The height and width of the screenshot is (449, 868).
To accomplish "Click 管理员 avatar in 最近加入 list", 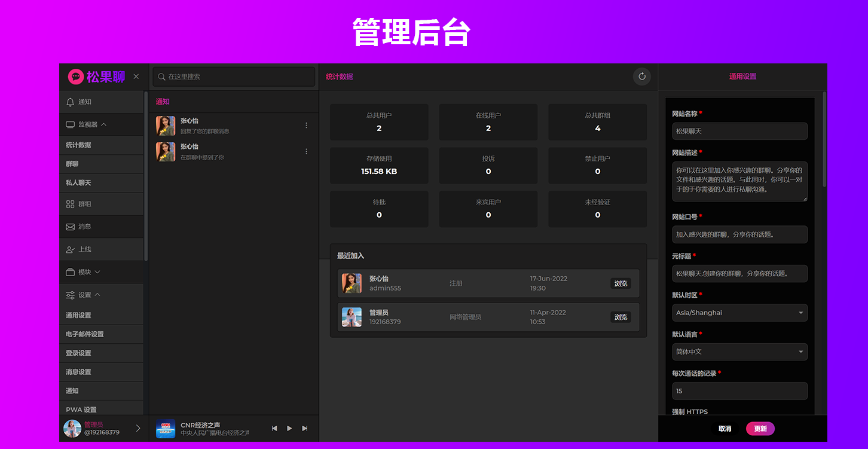I will click(x=352, y=317).
